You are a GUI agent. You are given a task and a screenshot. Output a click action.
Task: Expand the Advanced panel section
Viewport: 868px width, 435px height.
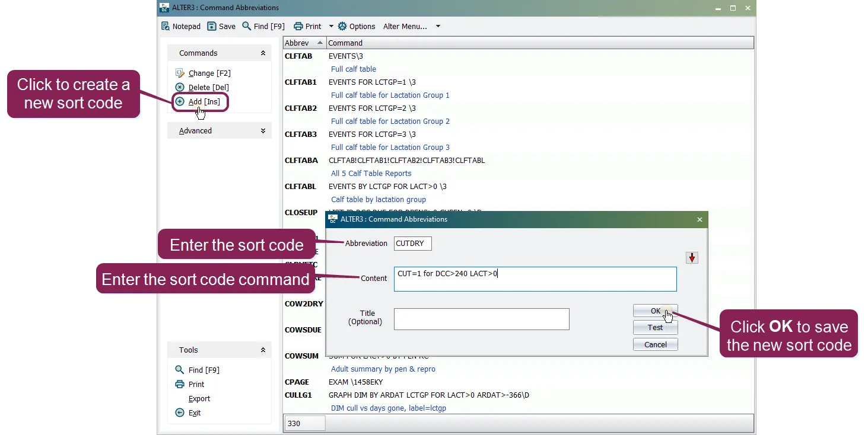click(263, 130)
